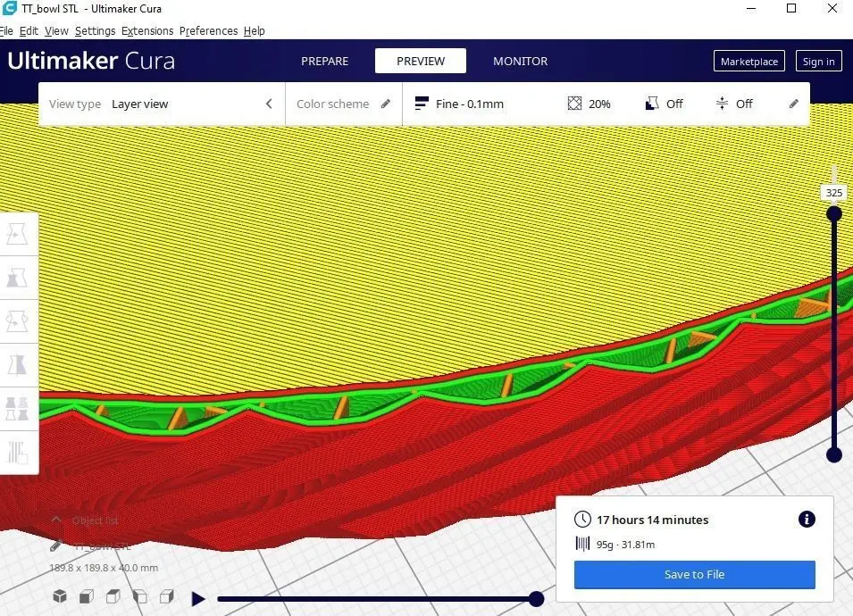Switch to top camera view
The image size is (853, 616).
tap(113, 596)
